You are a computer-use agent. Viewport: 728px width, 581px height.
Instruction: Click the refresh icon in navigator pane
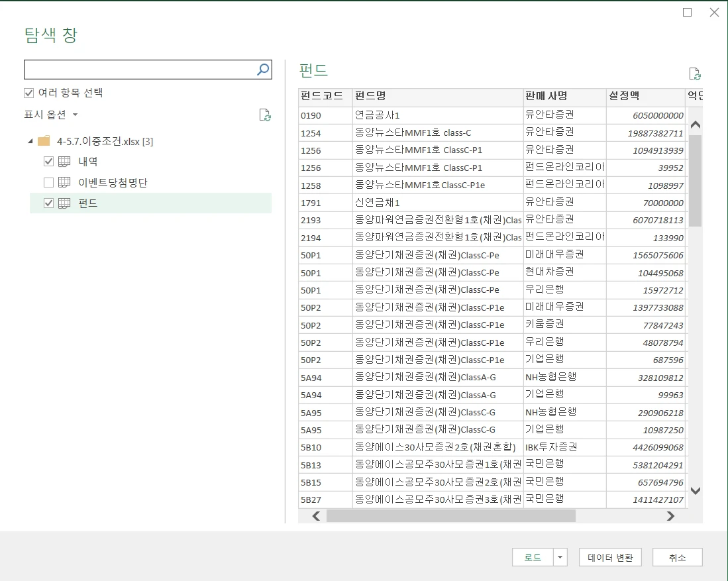pyautogui.click(x=265, y=115)
